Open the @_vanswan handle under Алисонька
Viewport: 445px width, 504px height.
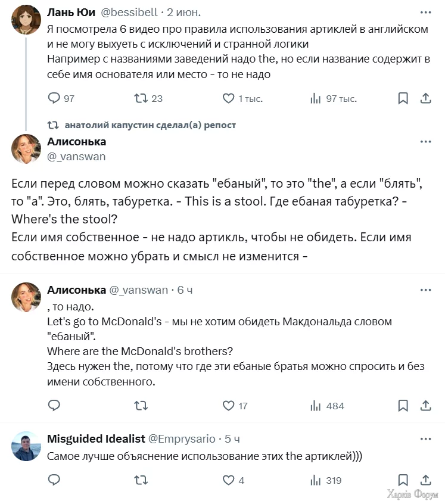coord(76,157)
